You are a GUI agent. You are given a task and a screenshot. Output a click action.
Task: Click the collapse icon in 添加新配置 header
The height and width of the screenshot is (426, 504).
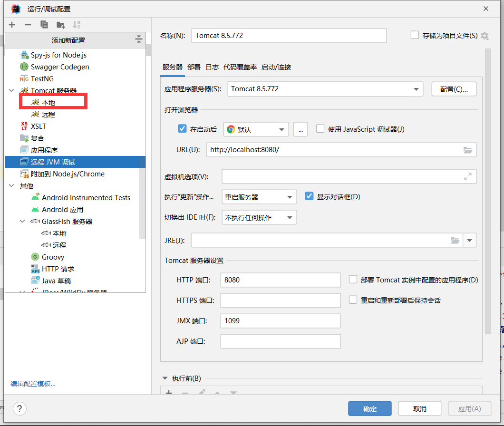[x=138, y=39]
